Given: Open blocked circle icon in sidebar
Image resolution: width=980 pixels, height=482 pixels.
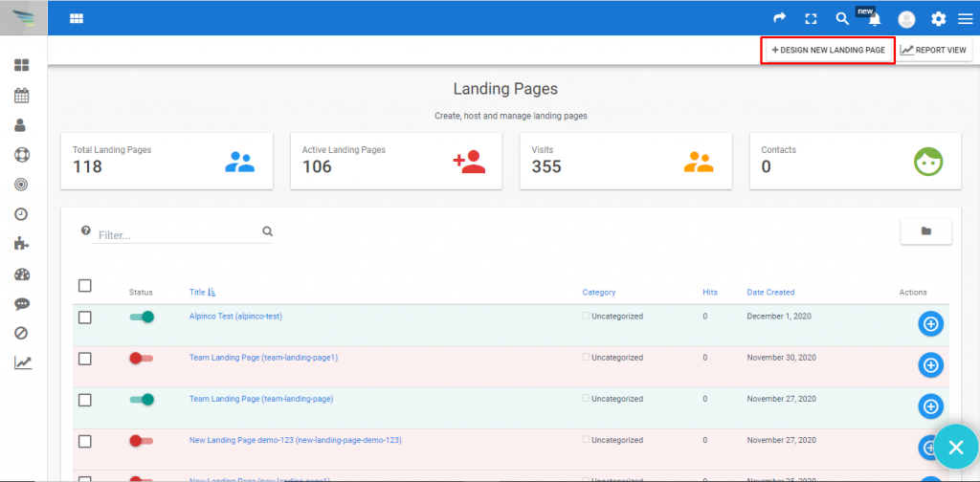Looking at the screenshot, I should click(x=21, y=334).
